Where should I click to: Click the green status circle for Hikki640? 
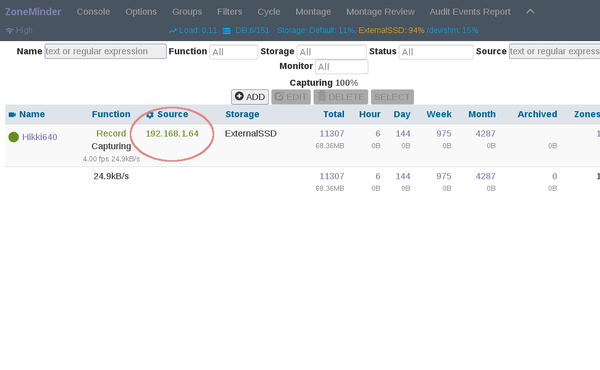pos(13,137)
